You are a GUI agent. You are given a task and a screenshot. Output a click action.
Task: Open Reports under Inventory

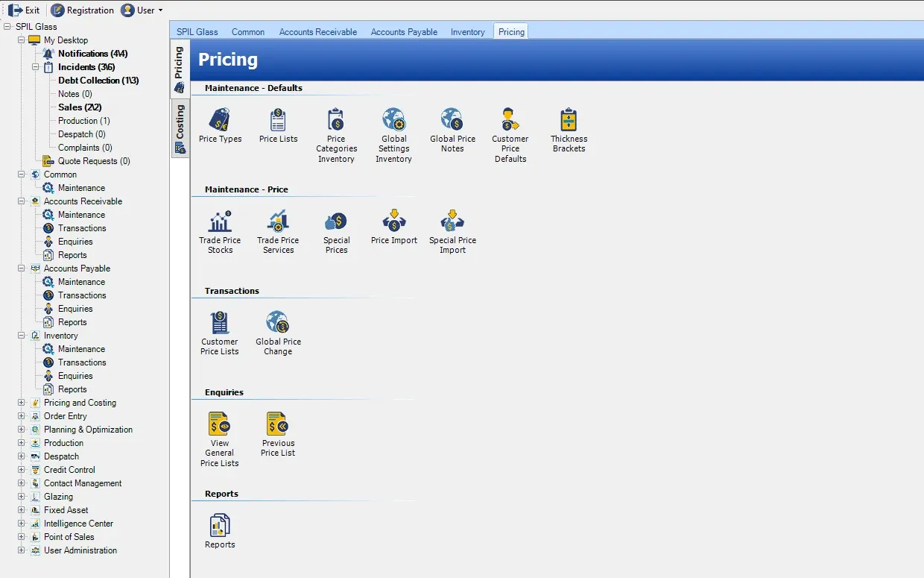pos(72,389)
